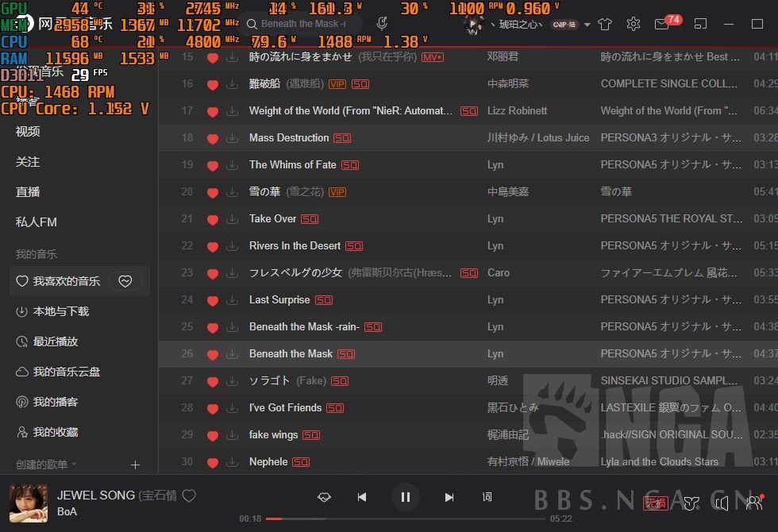Pause the currently playing song

[x=405, y=497]
